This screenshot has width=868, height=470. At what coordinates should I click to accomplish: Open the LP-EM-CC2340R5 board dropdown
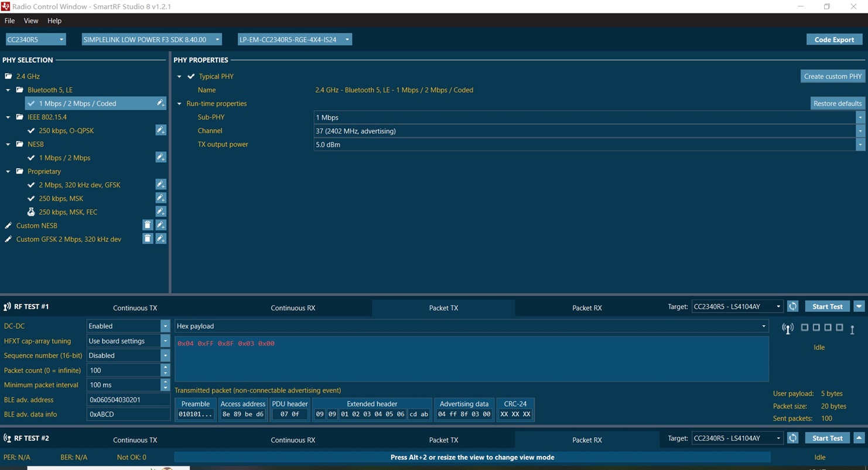click(x=295, y=39)
